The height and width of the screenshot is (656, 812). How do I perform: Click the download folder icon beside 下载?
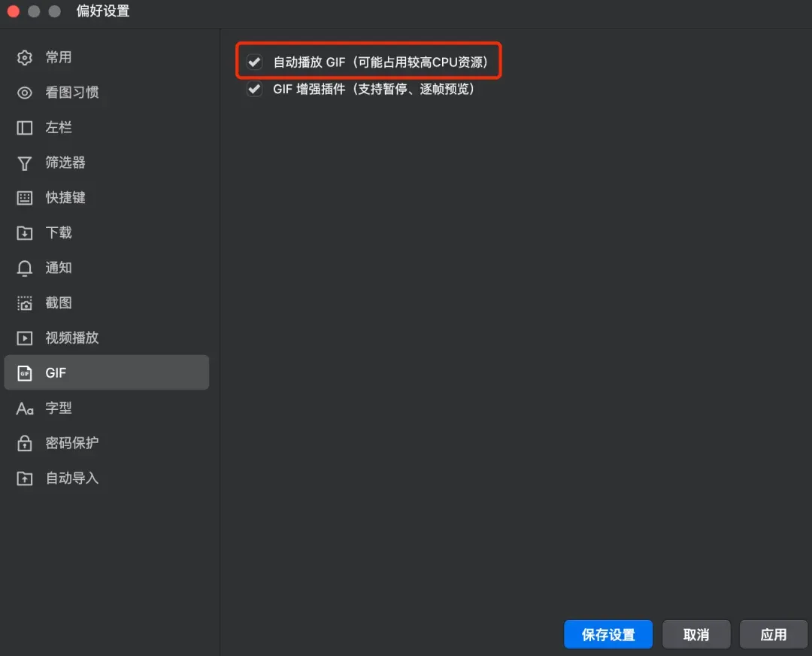24,232
